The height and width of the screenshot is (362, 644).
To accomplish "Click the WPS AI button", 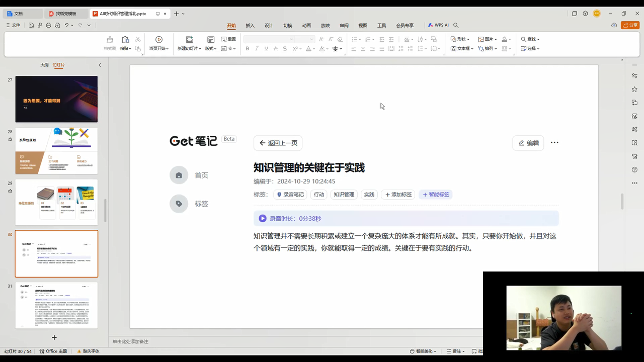I will tap(438, 25).
